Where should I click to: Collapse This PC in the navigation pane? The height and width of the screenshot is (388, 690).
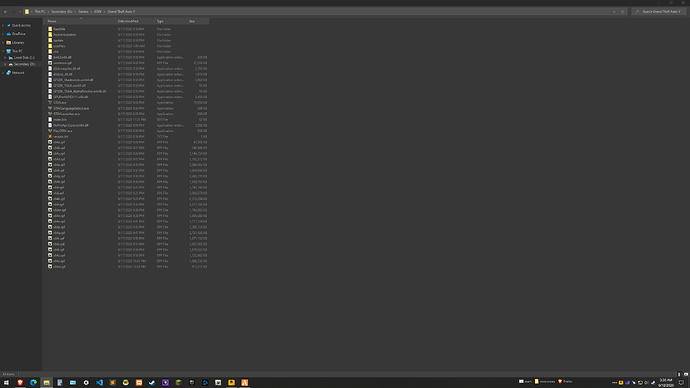[x=3, y=51]
